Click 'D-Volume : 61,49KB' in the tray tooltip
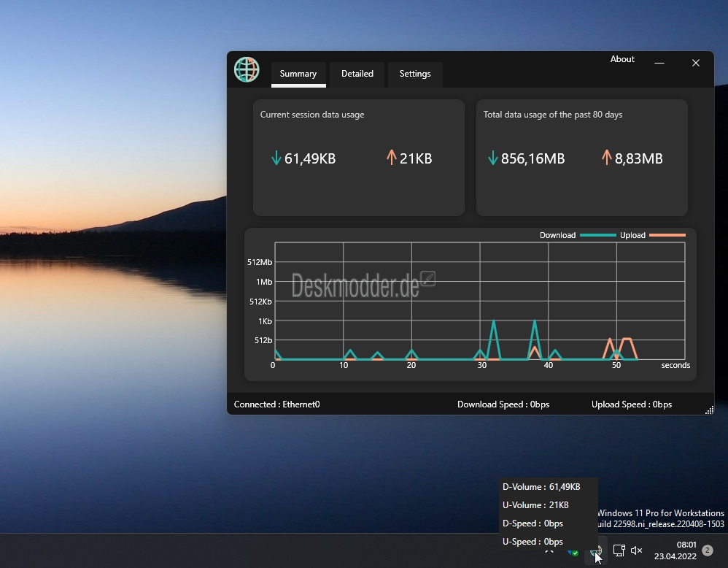 pyautogui.click(x=541, y=487)
